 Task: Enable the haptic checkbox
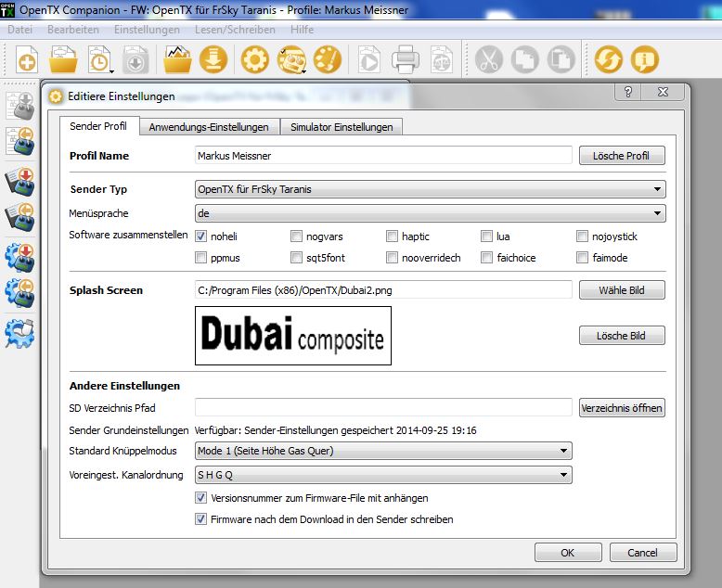(x=392, y=236)
